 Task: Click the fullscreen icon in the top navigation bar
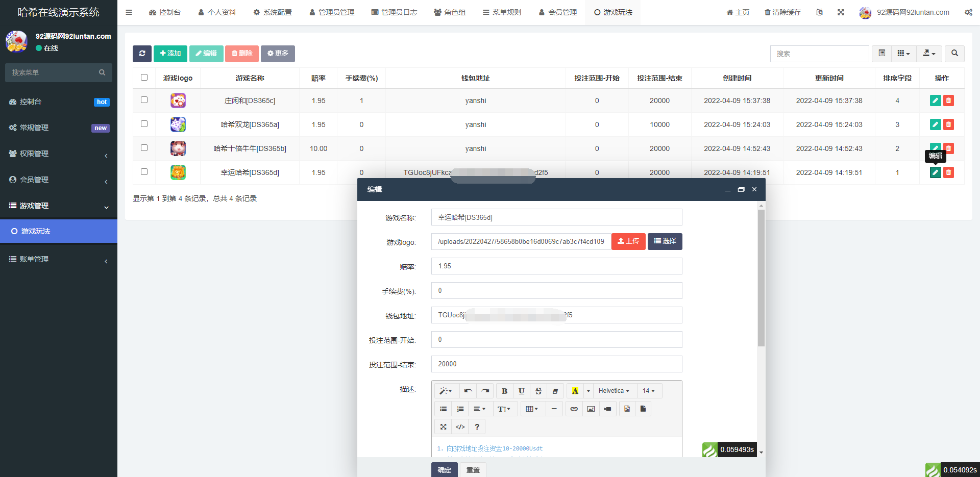841,12
